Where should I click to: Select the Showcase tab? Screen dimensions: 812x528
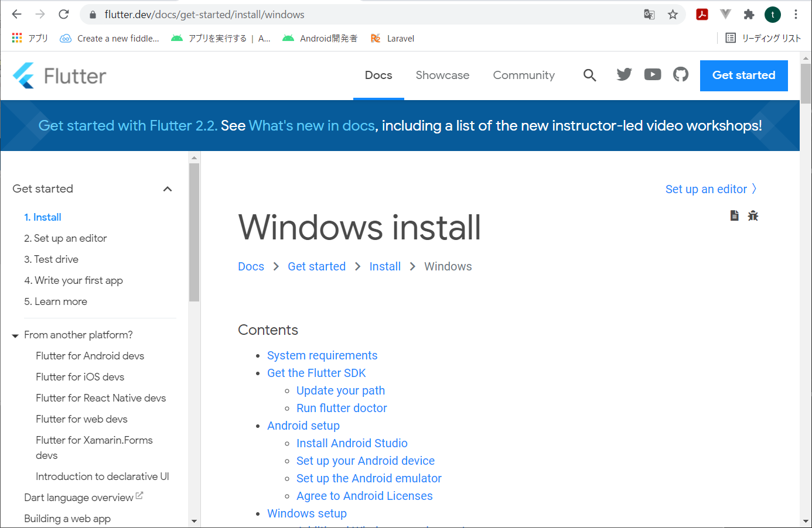click(x=442, y=75)
